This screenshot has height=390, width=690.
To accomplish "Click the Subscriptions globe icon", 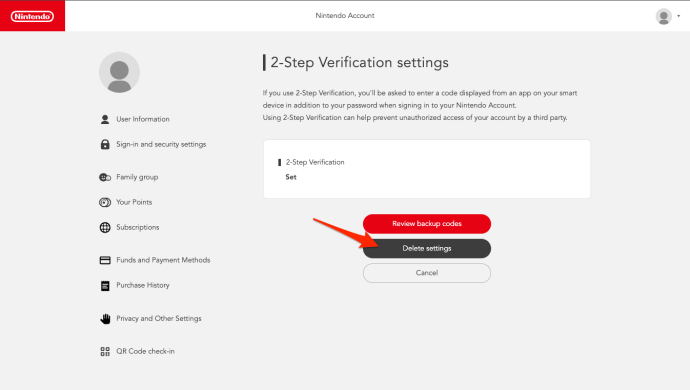I will tap(105, 228).
